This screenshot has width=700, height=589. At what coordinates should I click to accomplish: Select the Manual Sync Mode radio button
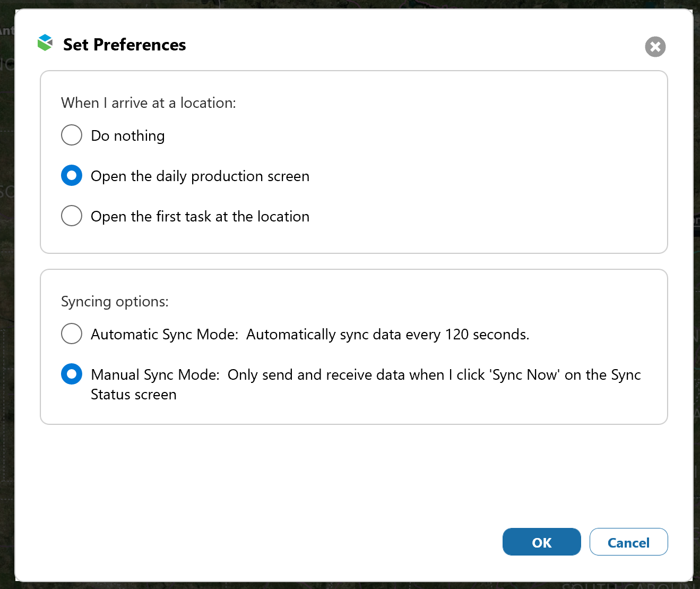coord(72,374)
